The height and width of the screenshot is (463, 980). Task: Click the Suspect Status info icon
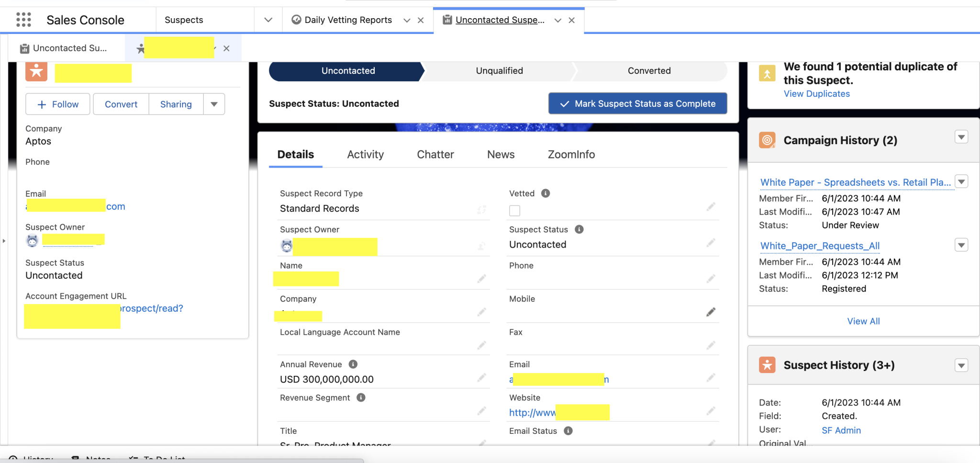pos(579,229)
